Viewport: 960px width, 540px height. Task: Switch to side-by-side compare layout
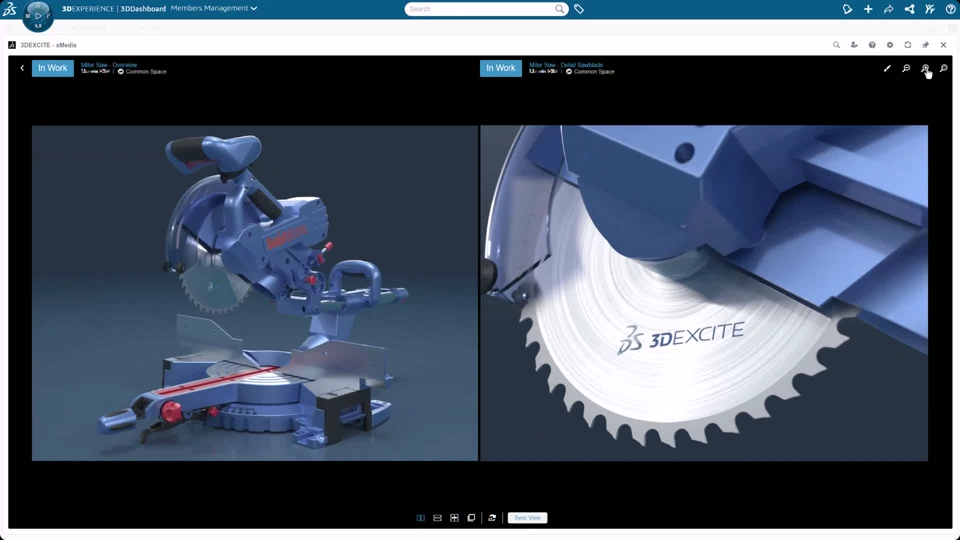click(x=421, y=518)
